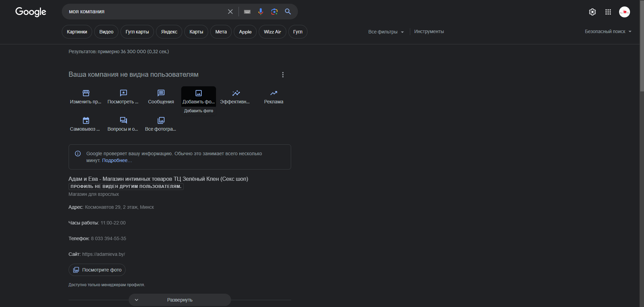Open Самовывоз calendar icon

[x=86, y=120]
